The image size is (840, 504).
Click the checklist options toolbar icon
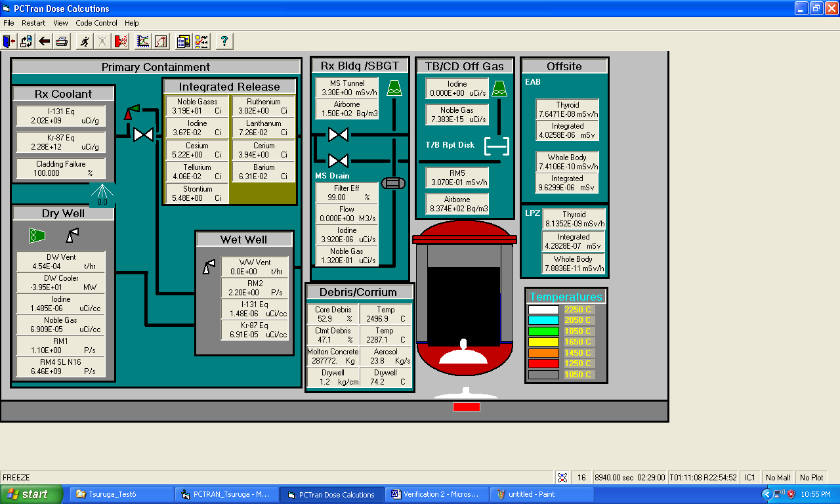(x=201, y=41)
